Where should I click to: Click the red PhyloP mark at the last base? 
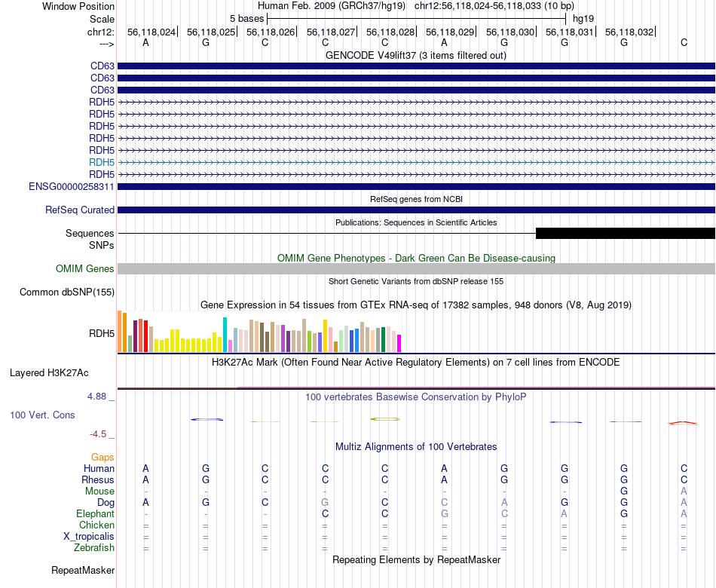tap(683, 423)
